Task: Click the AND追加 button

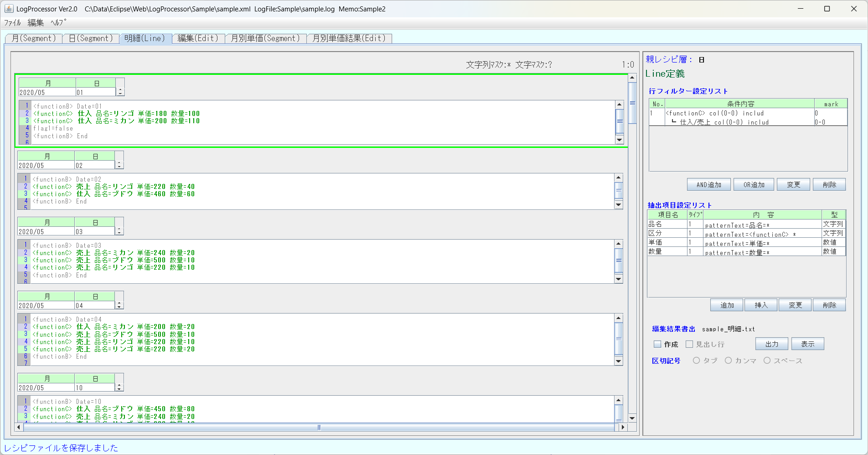Action: coord(709,185)
